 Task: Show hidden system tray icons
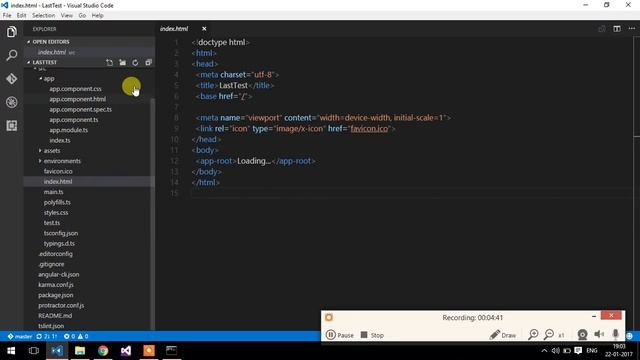pyautogui.click(x=544, y=351)
